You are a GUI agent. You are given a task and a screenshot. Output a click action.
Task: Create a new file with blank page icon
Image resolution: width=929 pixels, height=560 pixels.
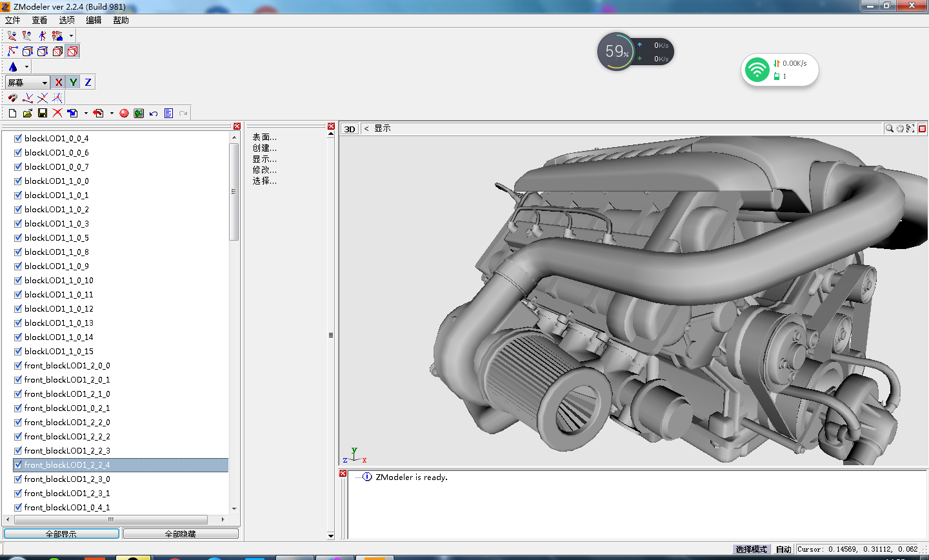click(x=12, y=113)
